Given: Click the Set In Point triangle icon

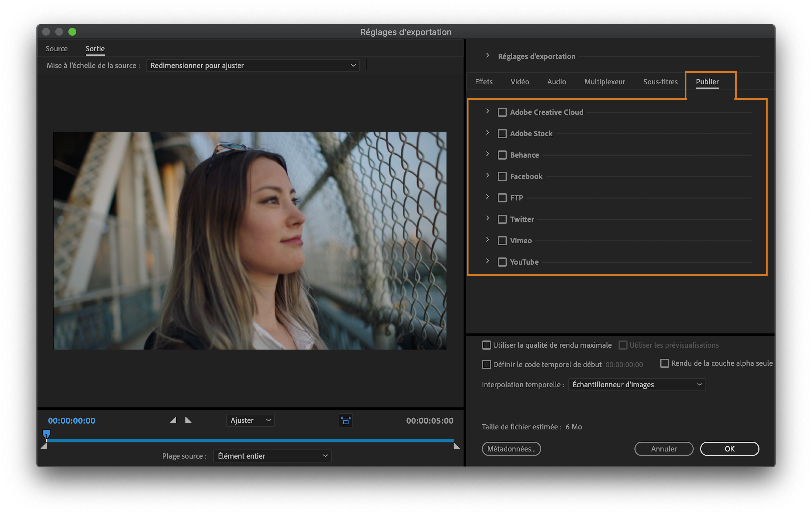Looking at the screenshot, I should [x=173, y=420].
